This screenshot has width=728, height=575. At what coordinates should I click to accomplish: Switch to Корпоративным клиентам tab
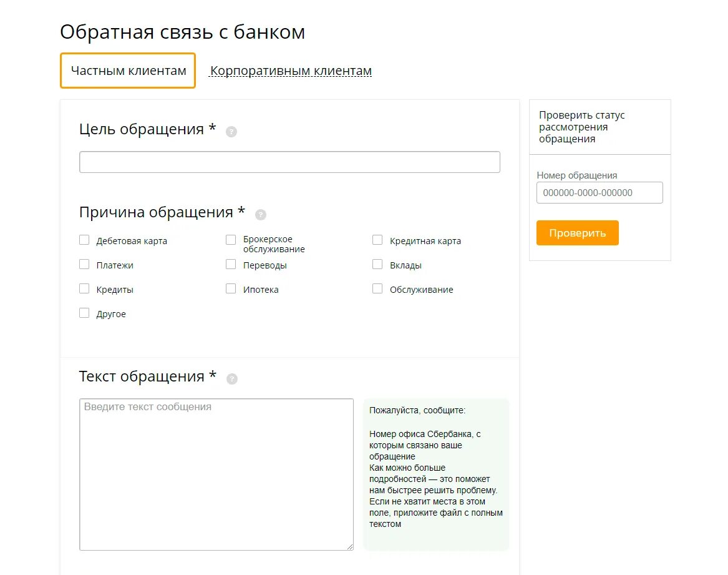(291, 71)
